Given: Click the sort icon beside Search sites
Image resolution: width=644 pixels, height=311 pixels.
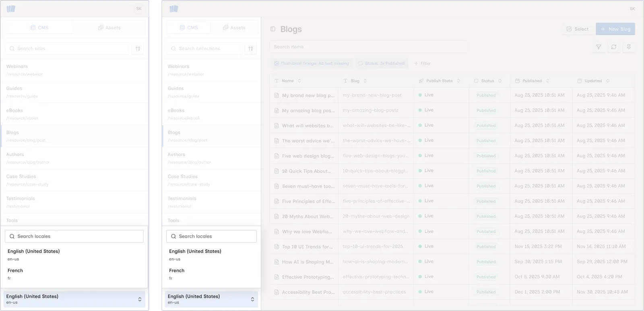Looking at the screenshot, I should [138, 49].
